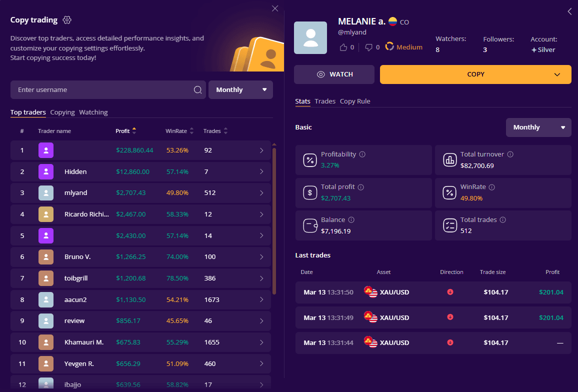Like trader with thumbs-up icon
The height and width of the screenshot is (392, 578).
pyautogui.click(x=343, y=47)
